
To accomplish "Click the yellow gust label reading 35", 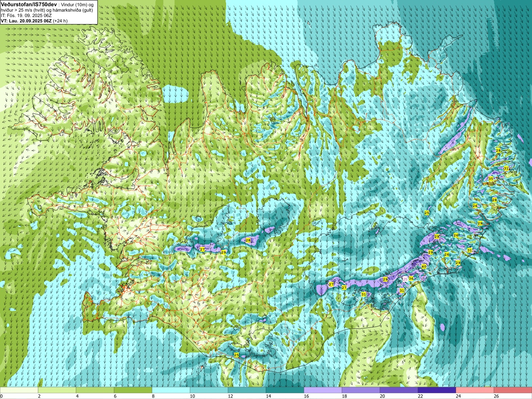I will 490,179.
